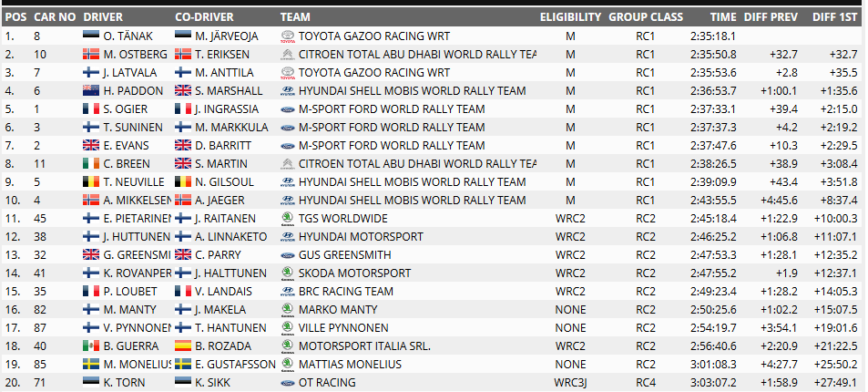Select co-driver M. Järveoja

coord(226,36)
